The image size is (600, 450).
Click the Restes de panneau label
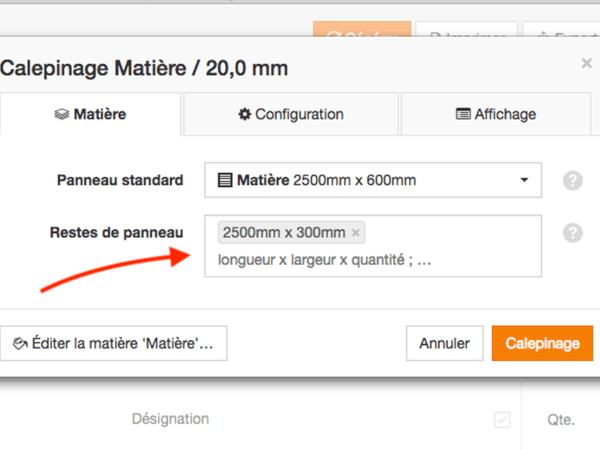[116, 233]
